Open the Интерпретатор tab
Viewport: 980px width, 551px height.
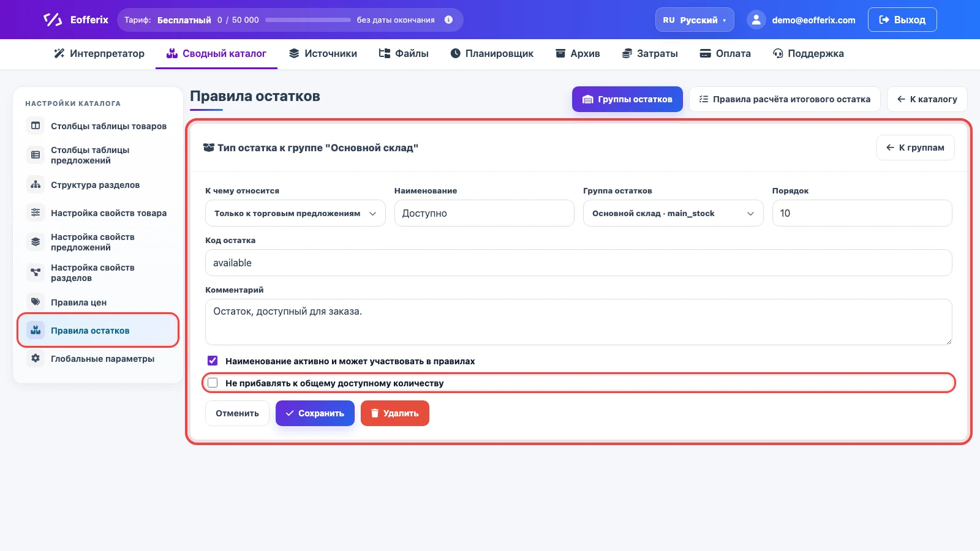99,53
